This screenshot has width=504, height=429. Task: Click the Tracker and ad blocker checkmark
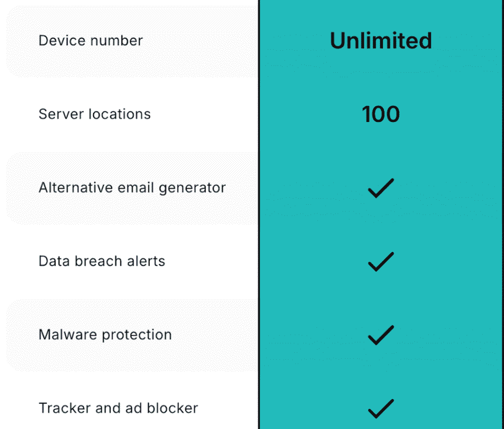click(380, 408)
